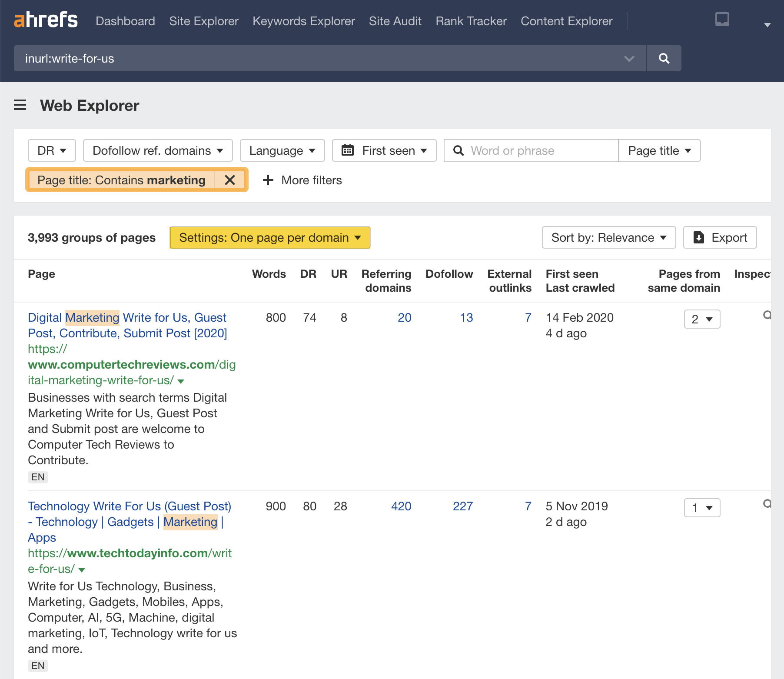Click the magnifier inside the Word or phrase field
The width and height of the screenshot is (784, 679).
pyautogui.click(x=459, y=150)
